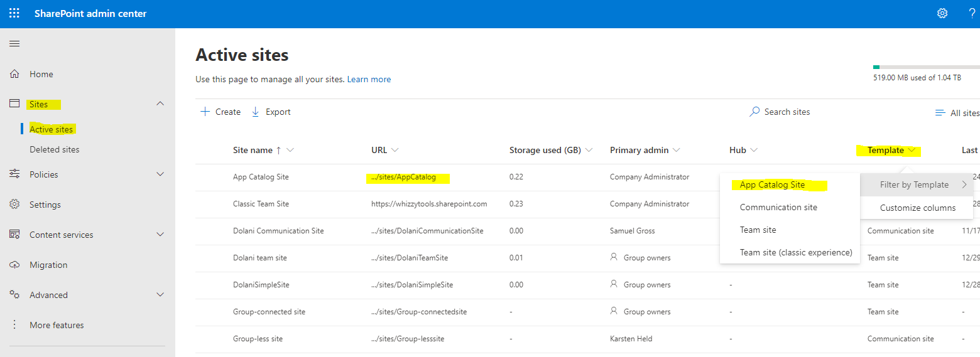Click .../sites/DolaniTeamSite URL cell
Image resolution: width=980 pixels, height=357 pixels.
click(410, 258)
